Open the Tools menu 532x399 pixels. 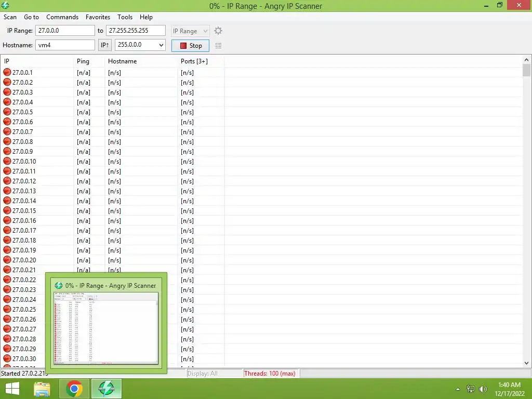coord(125,17)
